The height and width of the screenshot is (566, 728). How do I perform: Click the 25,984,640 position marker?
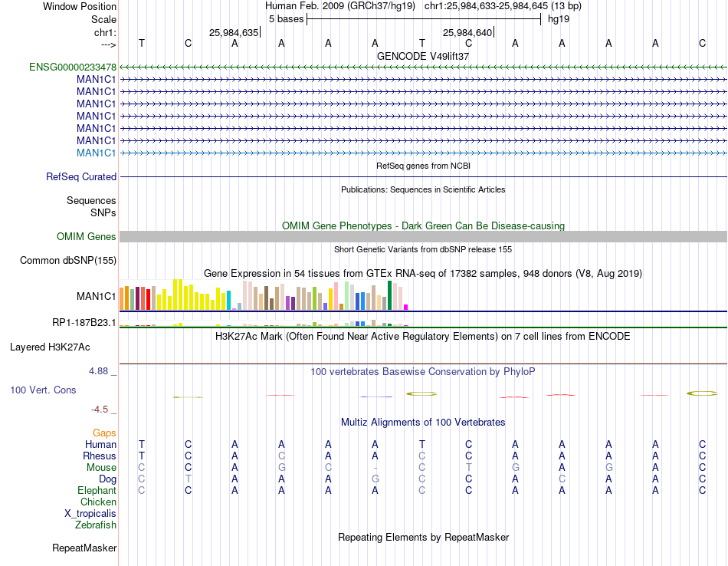coord(468,32)
